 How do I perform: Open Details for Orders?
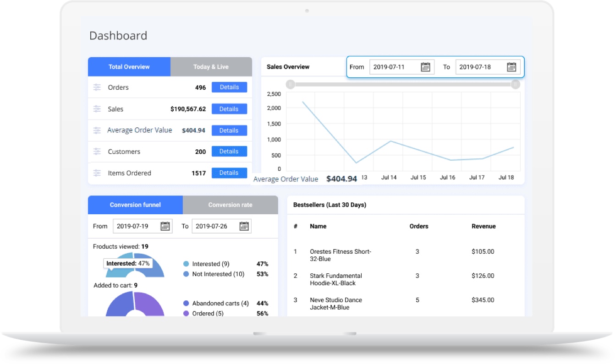tap(229, 87)
